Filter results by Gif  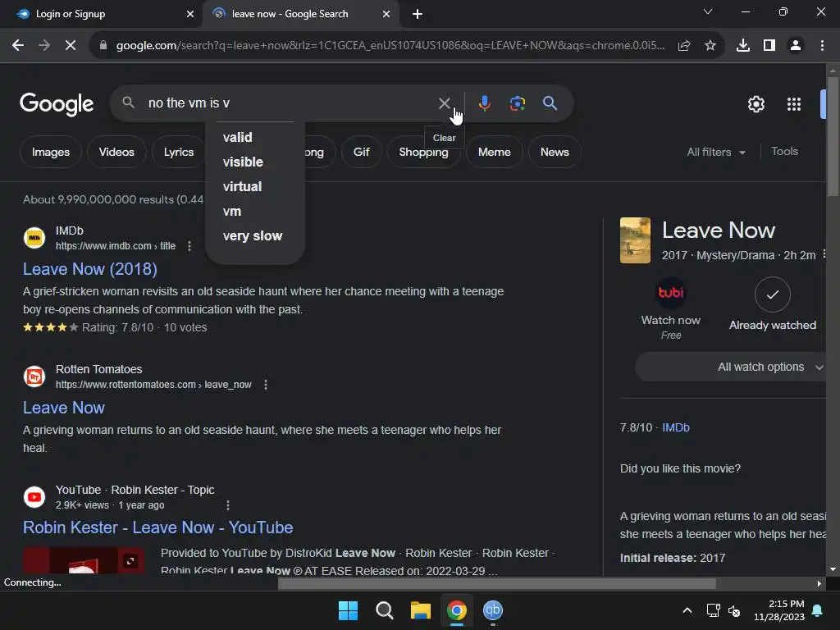pos(361,152)
